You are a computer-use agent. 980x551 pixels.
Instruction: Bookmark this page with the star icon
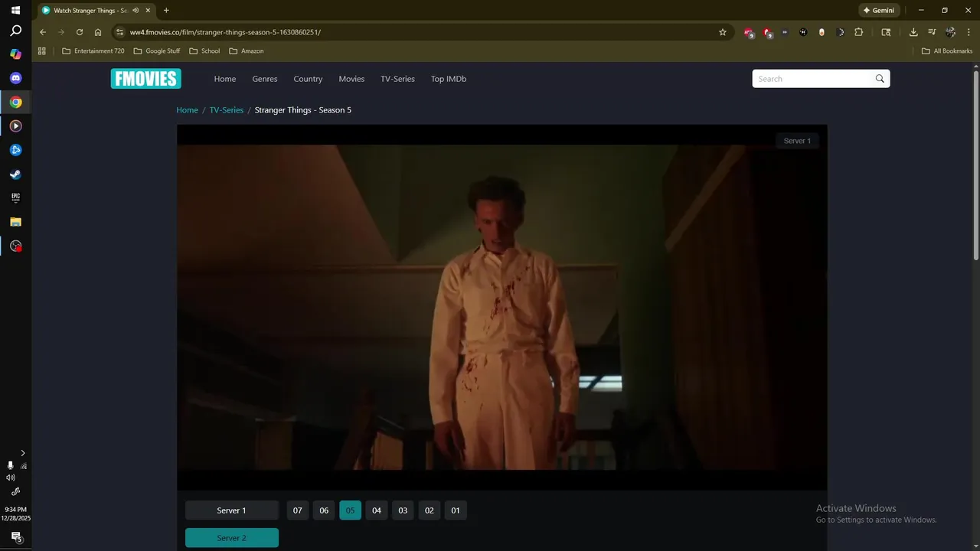pos(722,32)
